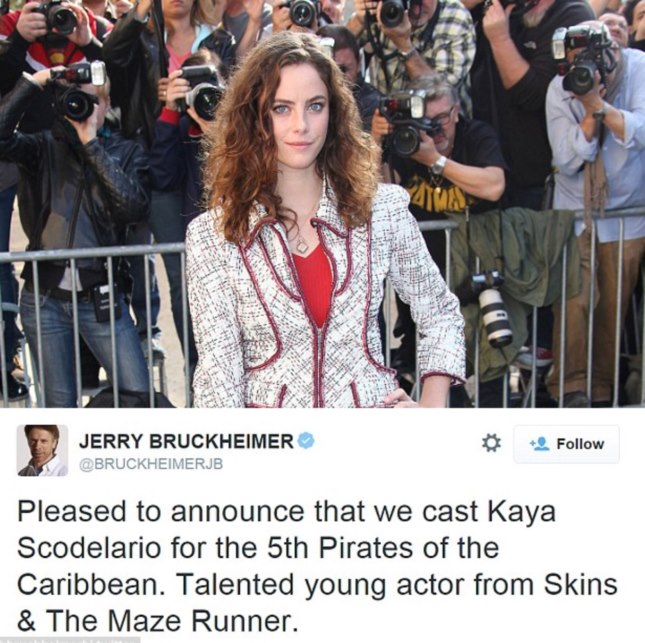Click the @BRUCKHEIMERJB handle
The width and height of the screenshot is (645, 643).
point(151,464)
